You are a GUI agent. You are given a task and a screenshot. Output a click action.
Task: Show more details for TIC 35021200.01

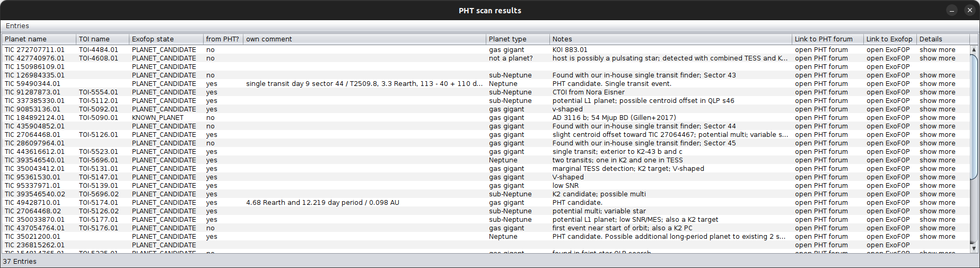pyautogui.click(x=937, y=237)
